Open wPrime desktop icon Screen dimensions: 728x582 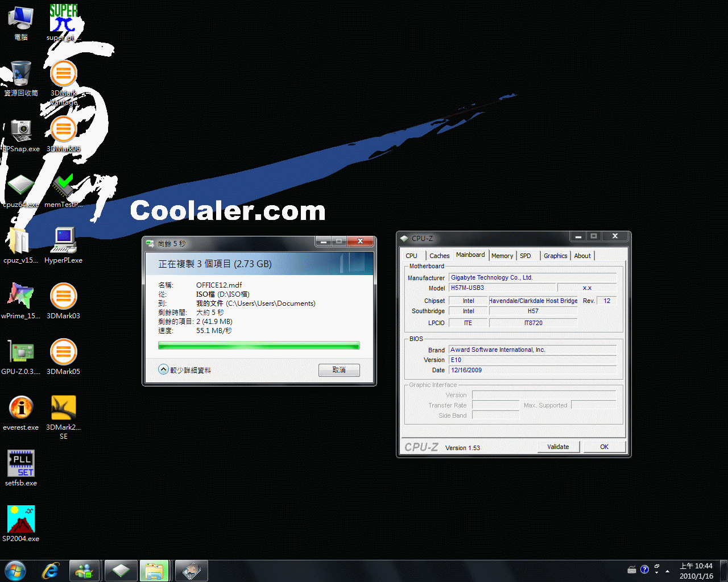click(x=21, y=301)
